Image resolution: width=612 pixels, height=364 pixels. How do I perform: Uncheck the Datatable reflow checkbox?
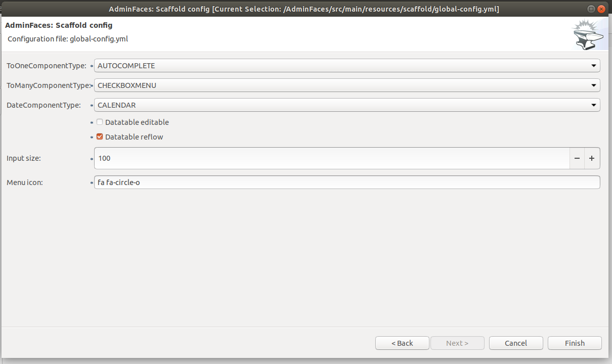100,136
